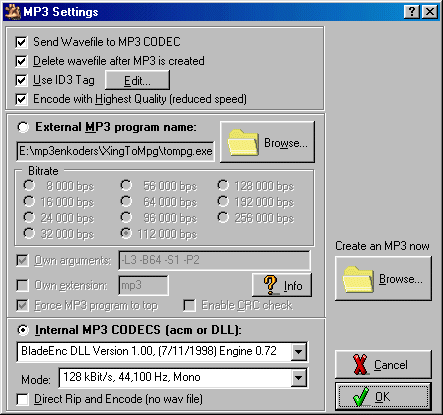Click the external MP3 program path field
Viewport: 443px width, 415px height.
click(115, 151)
